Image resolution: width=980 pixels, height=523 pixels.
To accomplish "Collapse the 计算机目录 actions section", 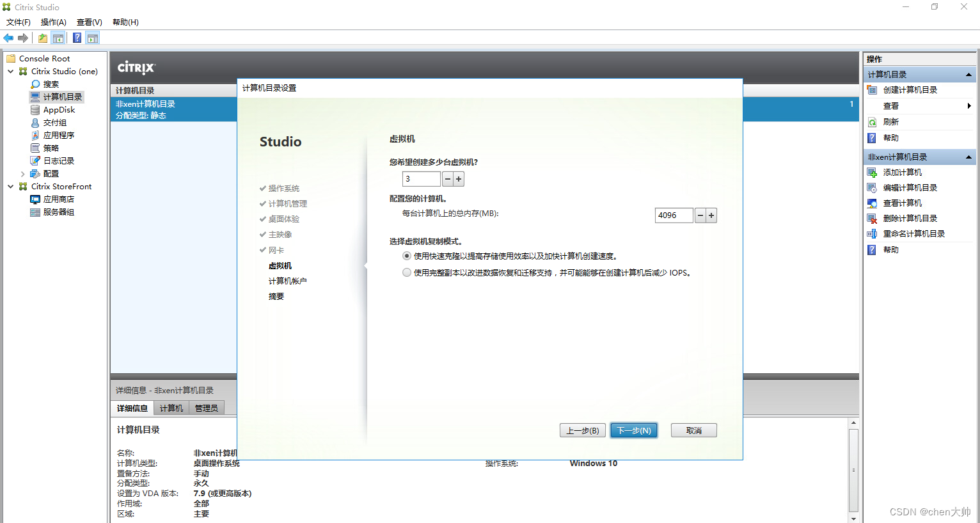I will tap(968, 75).
